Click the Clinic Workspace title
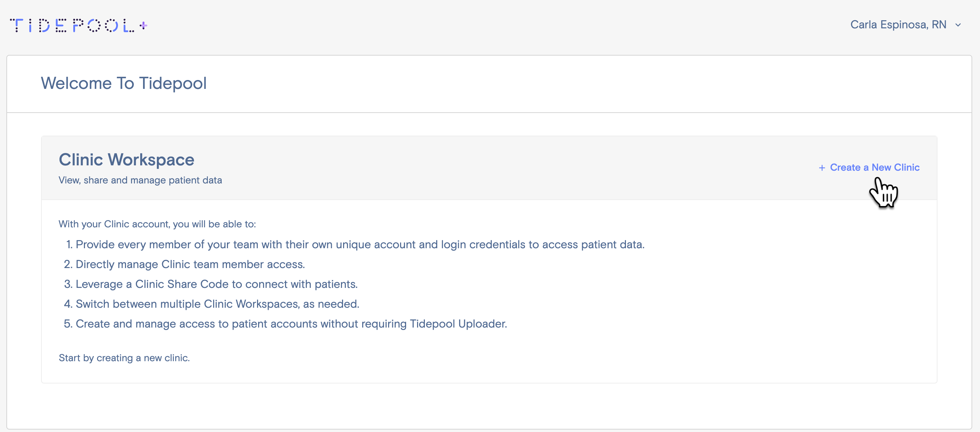 coord(126,159)
